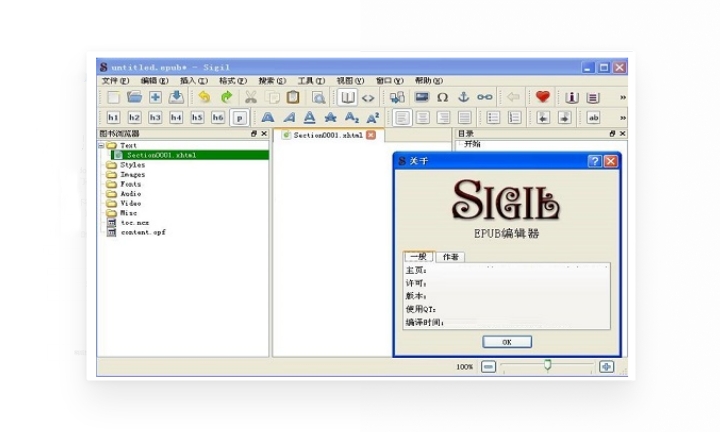
Task: Increase the paragraph indent
Action: pos(564,118)
